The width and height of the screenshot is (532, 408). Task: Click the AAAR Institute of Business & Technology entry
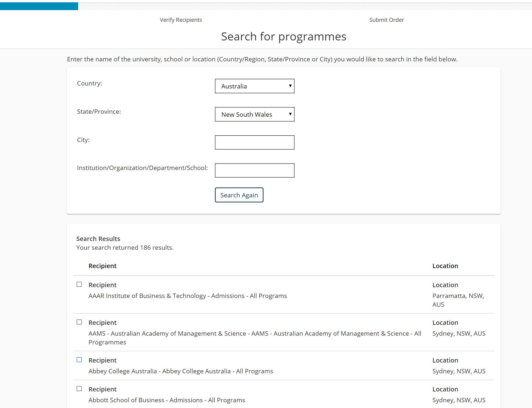[x=188, y=296]
